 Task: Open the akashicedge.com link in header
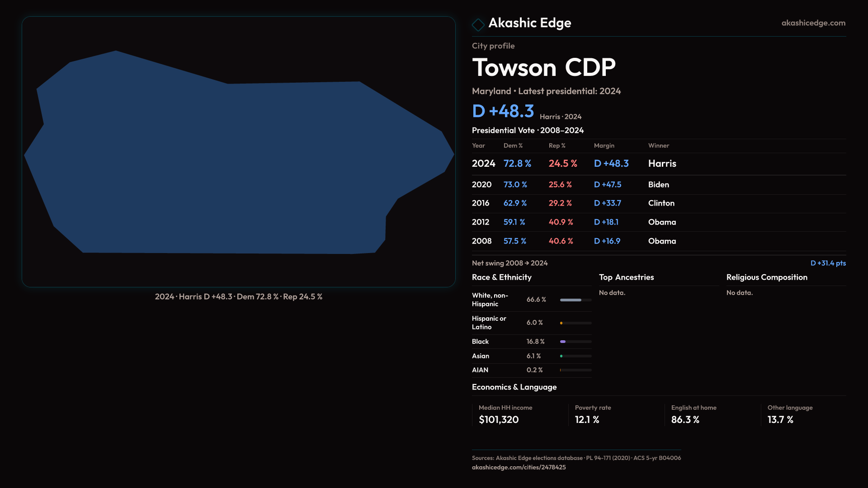813,23
